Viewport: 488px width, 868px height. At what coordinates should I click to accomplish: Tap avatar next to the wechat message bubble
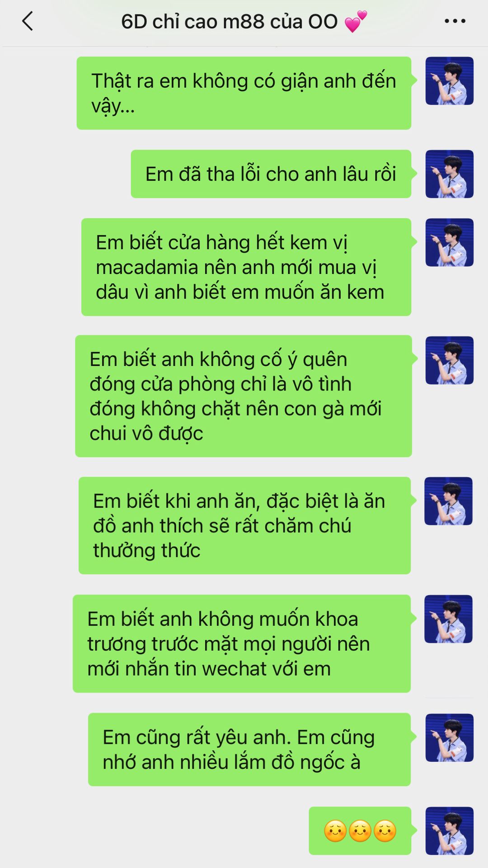point(448,619)
